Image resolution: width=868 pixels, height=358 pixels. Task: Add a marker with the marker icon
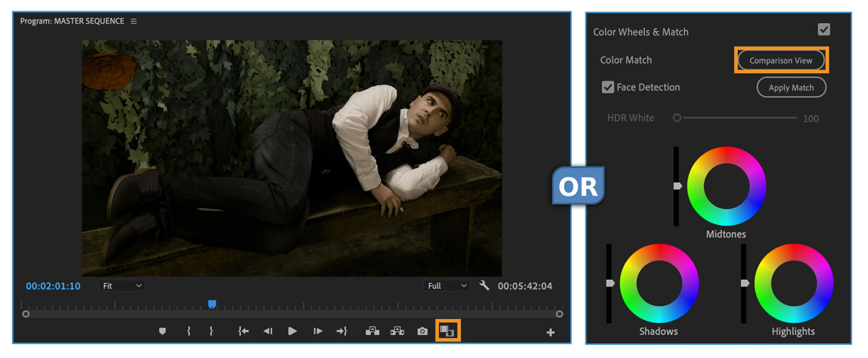(x=162, y=331)
